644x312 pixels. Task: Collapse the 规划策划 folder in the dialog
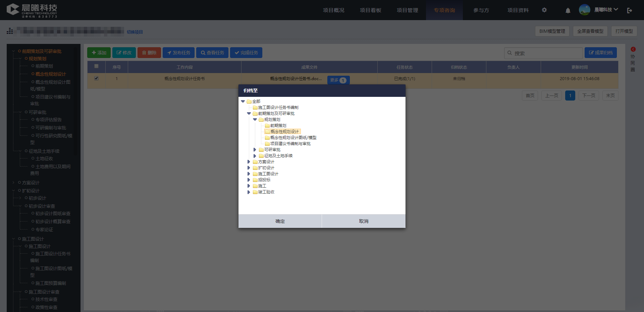(x=255, y=120)
